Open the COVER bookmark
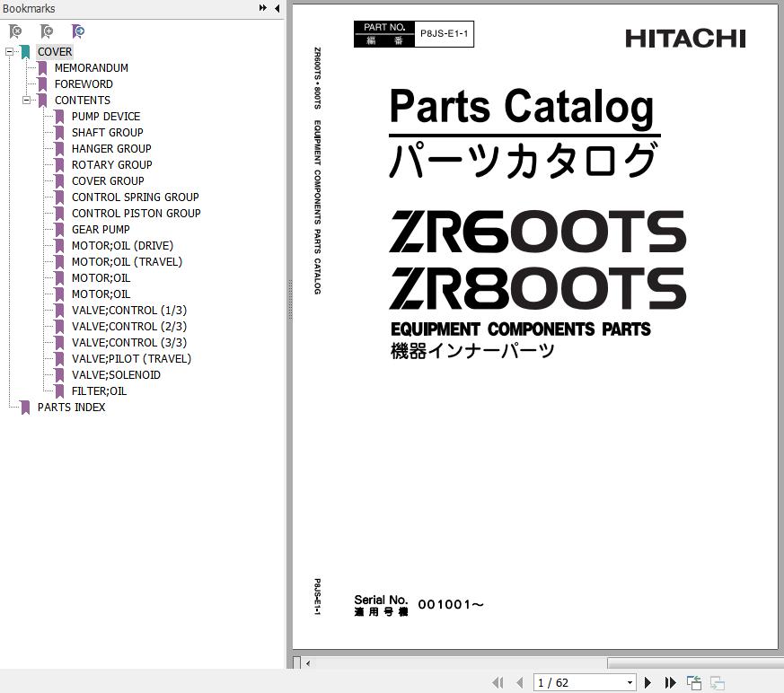The image size is (784, 693). tap(55, 52)
